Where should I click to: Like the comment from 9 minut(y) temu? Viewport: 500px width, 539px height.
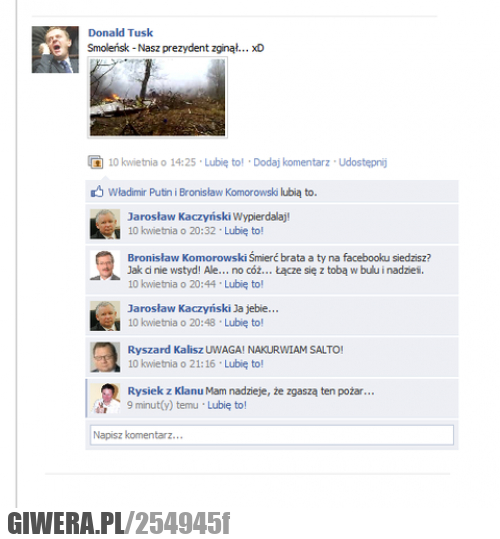[227, 405]
